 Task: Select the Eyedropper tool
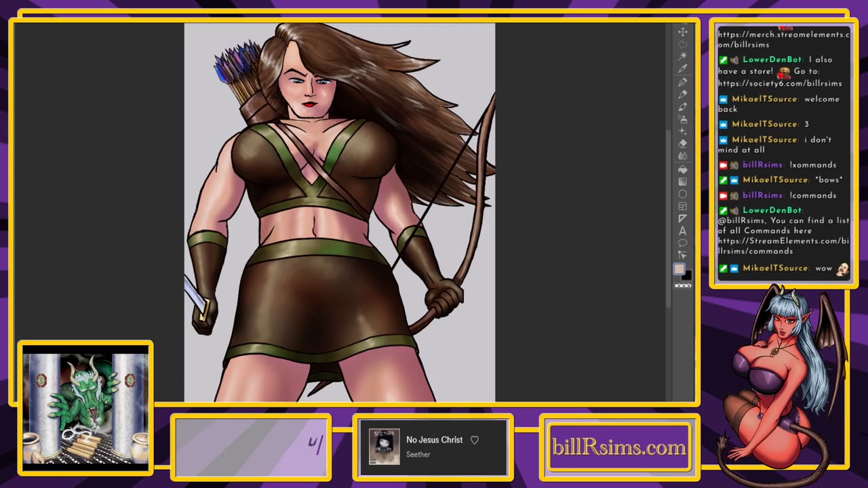pyautogui.click(x=683, y=68)
